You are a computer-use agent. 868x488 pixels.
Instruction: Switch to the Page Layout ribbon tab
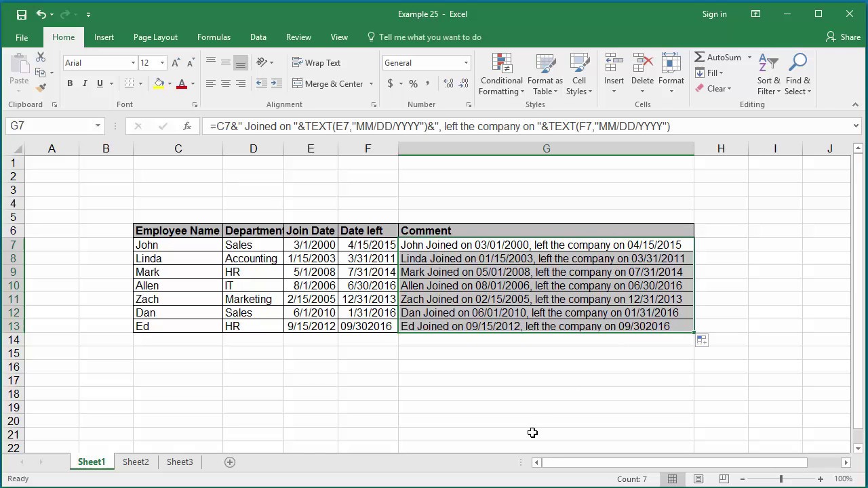tap(155, 37)
